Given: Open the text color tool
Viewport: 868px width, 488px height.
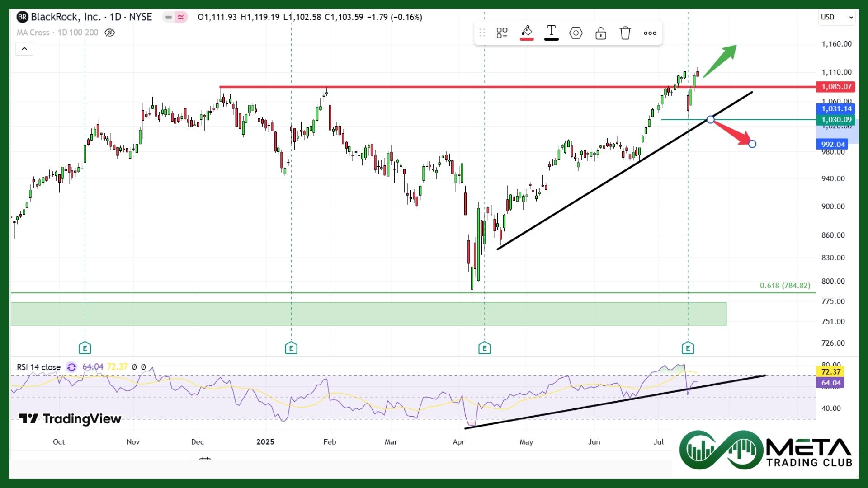Looking at the screenshot, I should click(x=551, y=33).
